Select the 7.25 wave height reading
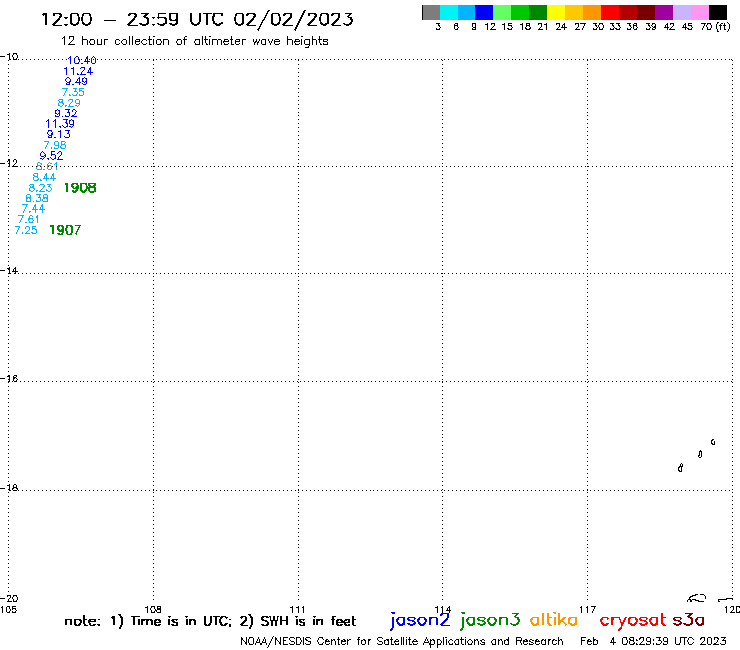Screen dimensions: 740x650 click(x=26, y=230)
